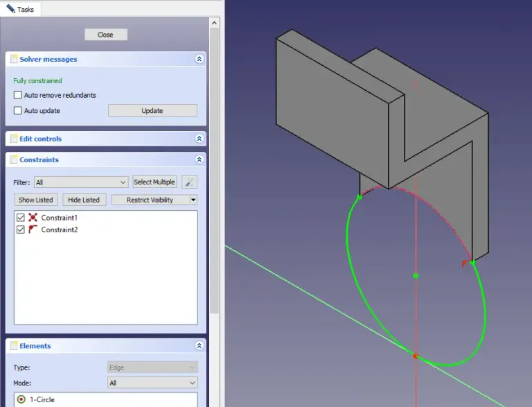532x407 pixels.
Task: Open the constraints Filter dropdown
Action: pyautogui.click(x=81, y=182)
